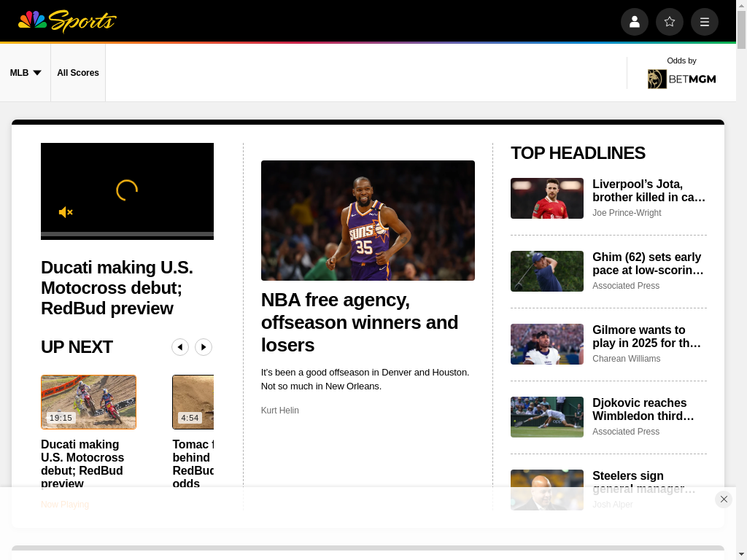The width and height of the screenshot is (747, 560).
Task: Open the Gilmore thumbnail image
Action: point(547,344)
